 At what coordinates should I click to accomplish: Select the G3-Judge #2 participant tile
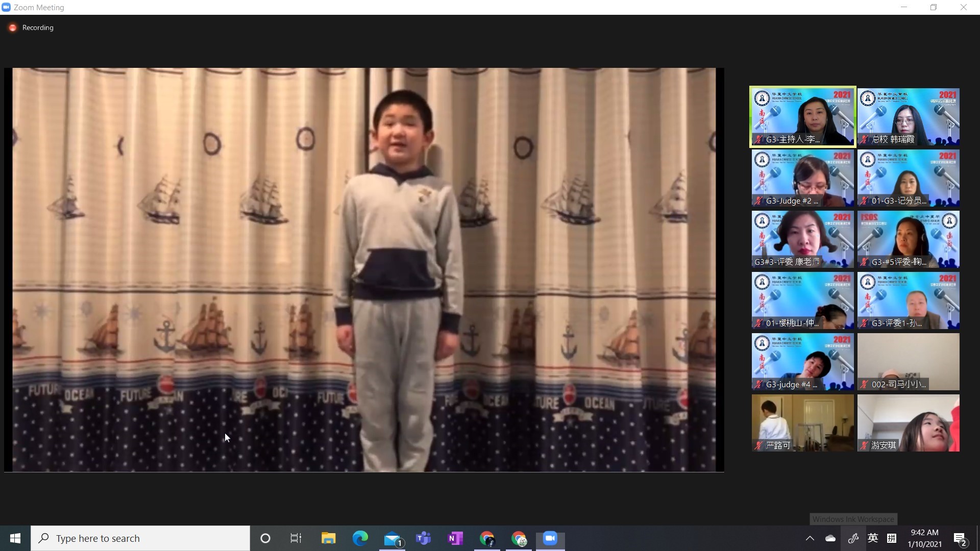802,178
